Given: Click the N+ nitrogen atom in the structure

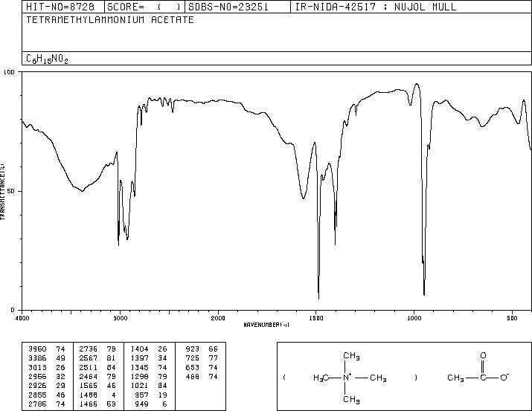Looking at the screenshot, I should [347, 378].
